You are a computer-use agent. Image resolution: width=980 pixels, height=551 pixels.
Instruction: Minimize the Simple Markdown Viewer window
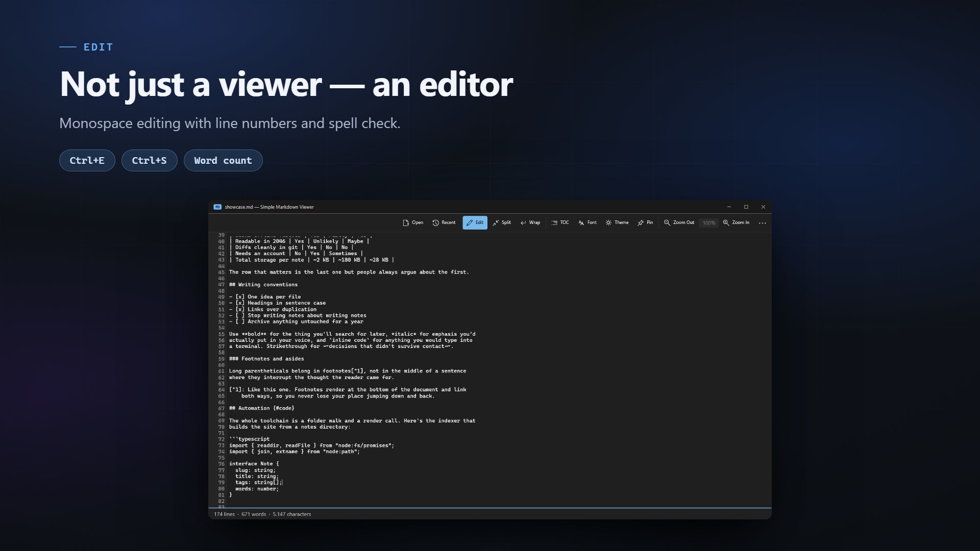pos(729,207)
